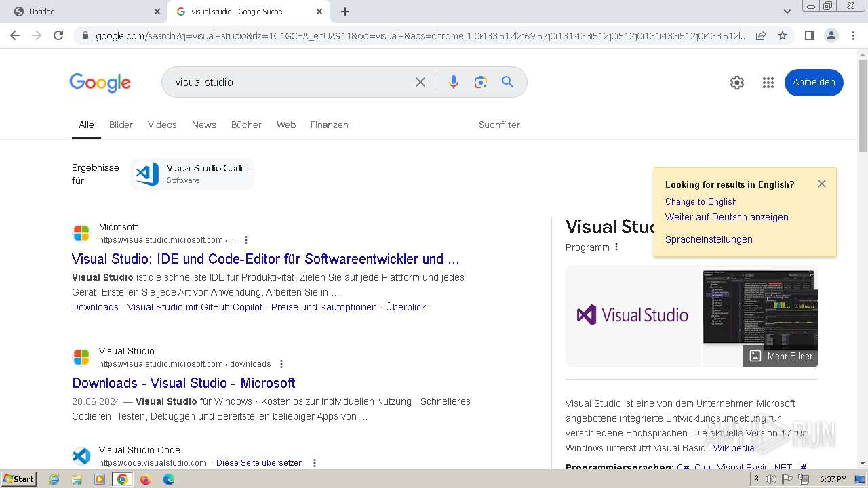This screenshot has width=868, height=488.
Task: Open the Downloads sitelink
Action: point(95,307)
